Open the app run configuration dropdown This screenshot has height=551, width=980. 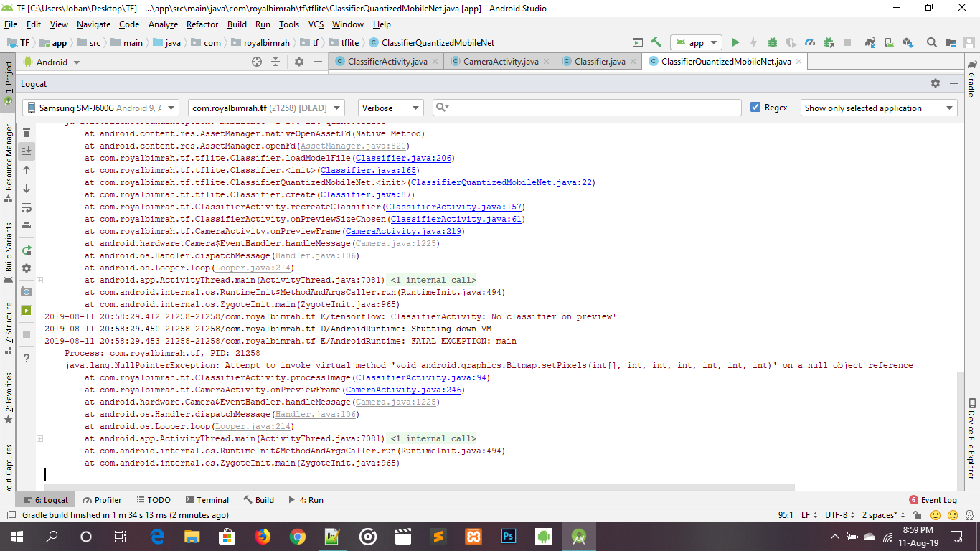point(696,43)
